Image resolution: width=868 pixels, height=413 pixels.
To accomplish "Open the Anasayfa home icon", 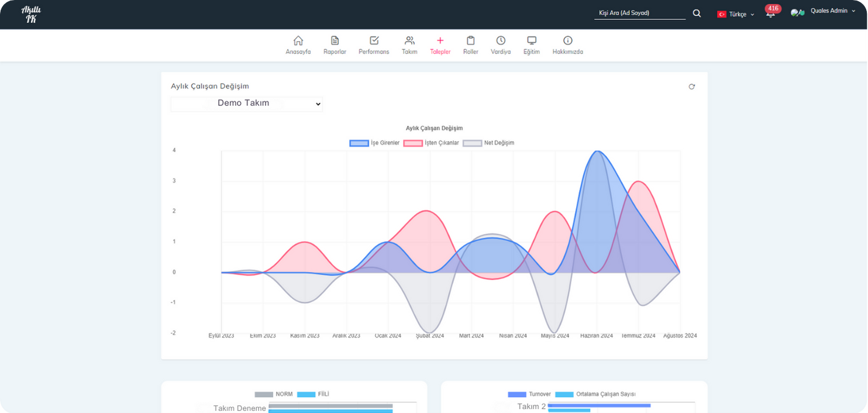I will tap(298, 40).
